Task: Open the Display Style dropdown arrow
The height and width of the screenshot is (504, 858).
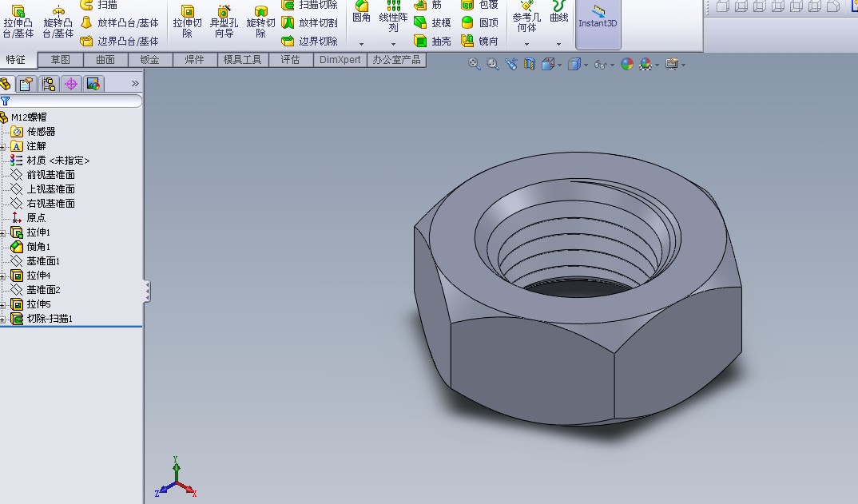Action: tap(586, 65)
